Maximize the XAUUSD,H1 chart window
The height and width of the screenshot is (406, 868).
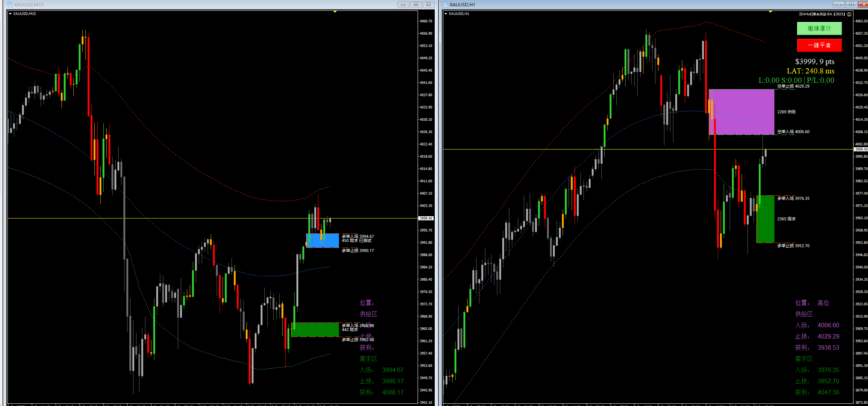(x=851, y=4)
